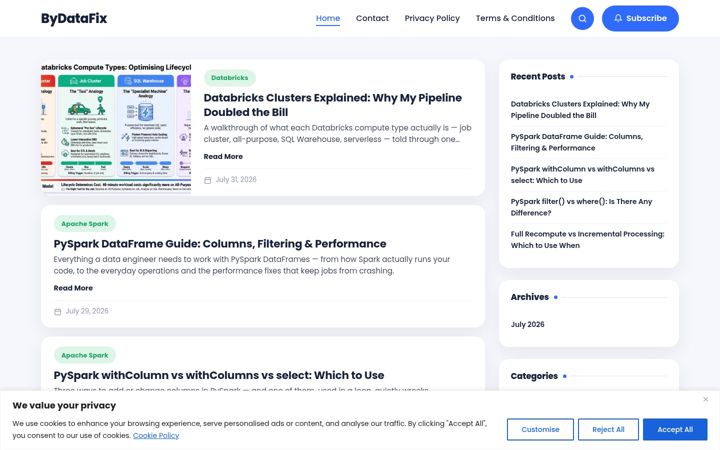Click Read More under Databricks Clusters post
This screenshot has height=450, width=720.
coord(223,157)
